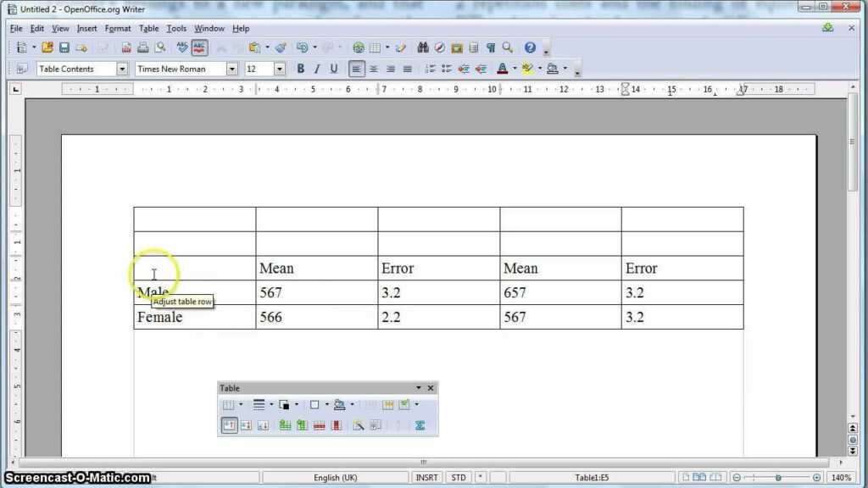This screenshot has width=868, height=488.
Task: Toggle AutoSpellcheck in the toolbar
Action: pos(198,47)
